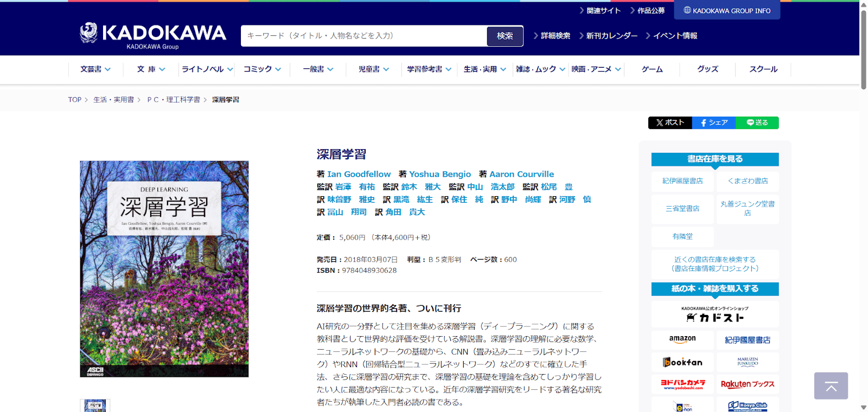Send the page via LINE
The width and height of the screenshot is (868, 412).
tap(757, 123)
